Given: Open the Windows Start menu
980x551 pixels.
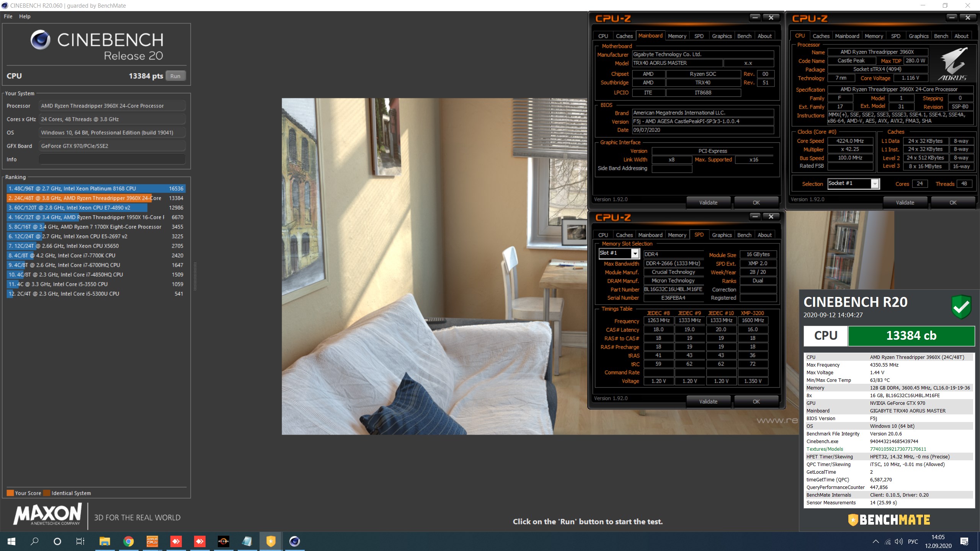Looking at the screenshot, I should (x=11, y=541).
